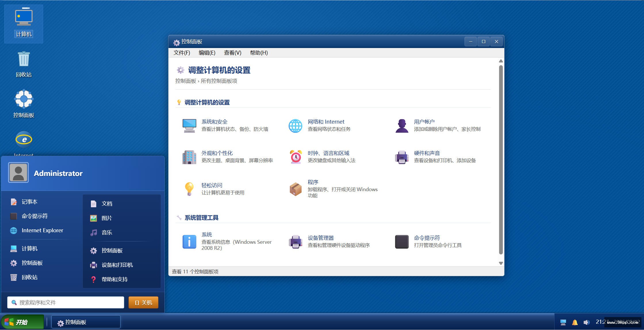Click 时钟、语言和区域 link text
This screenshot has width=644, height=330.
tap(329, 153)
